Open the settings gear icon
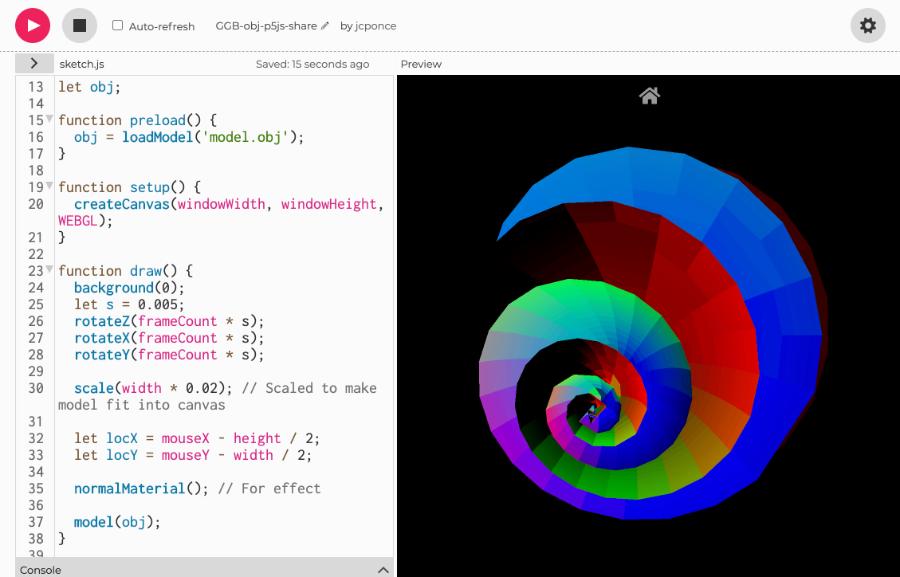The height and width of the screenshot is (577, 900). point(867,25)
